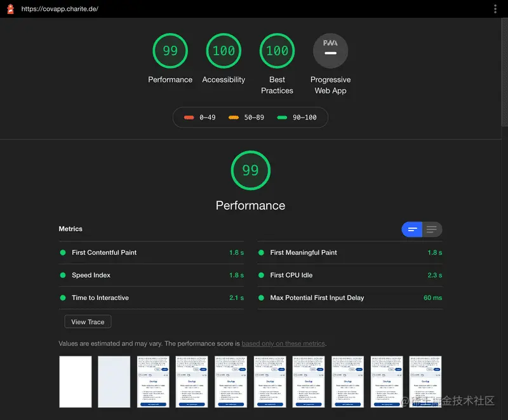
Task: Click the Progressive Web App PWA badge
Action: click(330, 51)
